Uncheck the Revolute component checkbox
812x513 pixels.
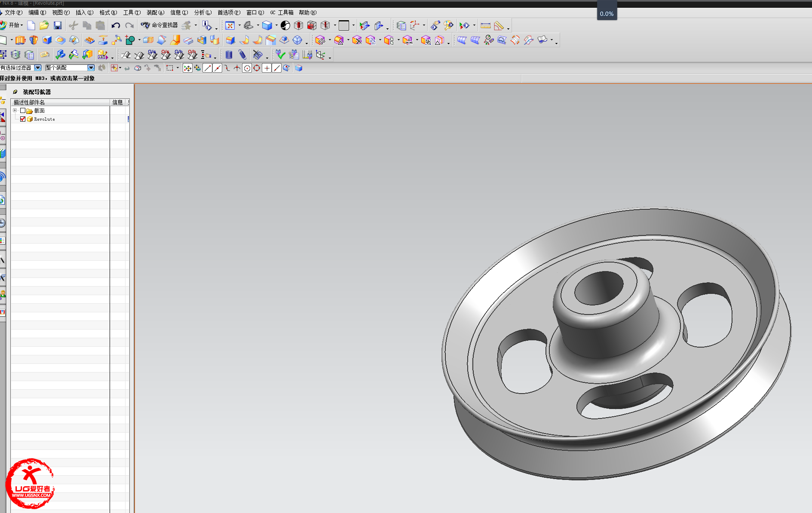(23, 119)
